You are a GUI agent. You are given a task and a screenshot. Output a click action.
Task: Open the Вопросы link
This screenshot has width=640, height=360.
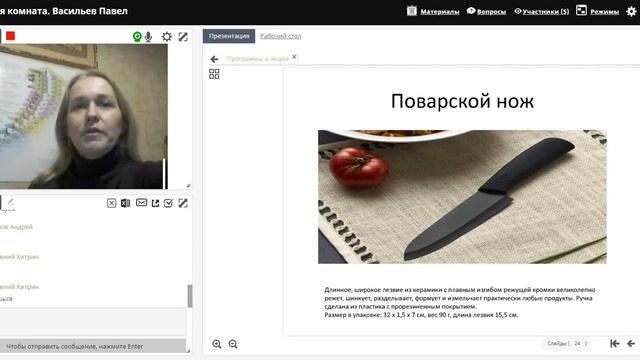(491, 11)
